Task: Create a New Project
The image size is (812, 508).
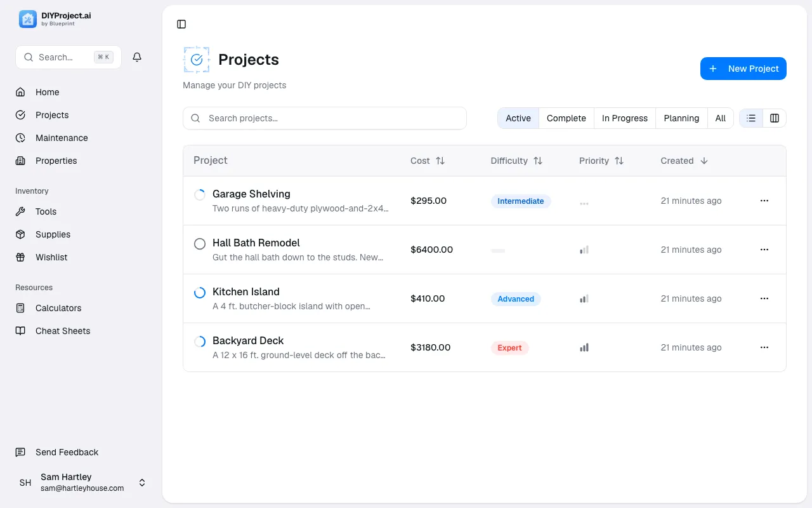Action: click(743, 69)
